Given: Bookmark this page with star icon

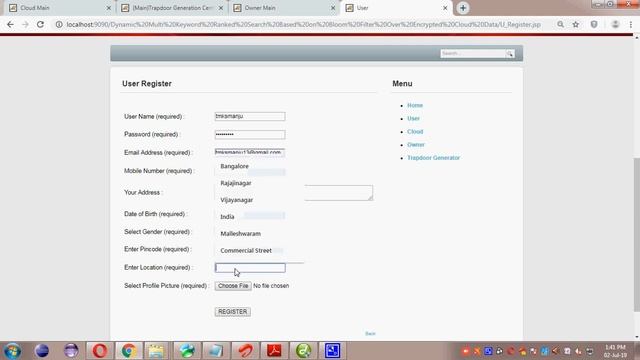Looking at the screenshot, I should point(576,24).
